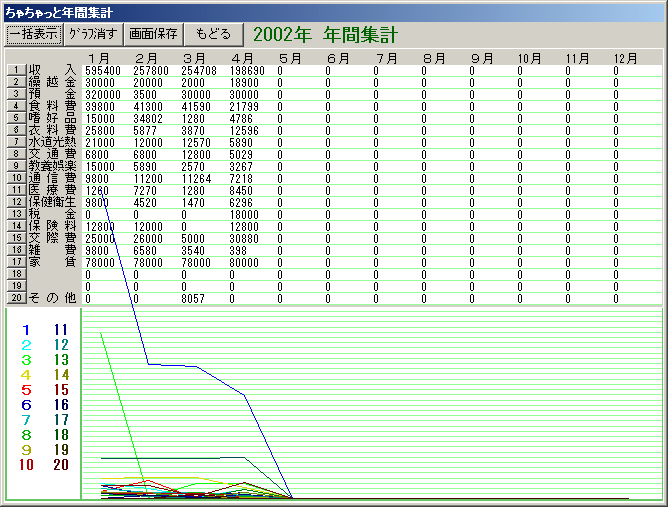Select row button 5 for 嗜好品

tap(16, 118)
